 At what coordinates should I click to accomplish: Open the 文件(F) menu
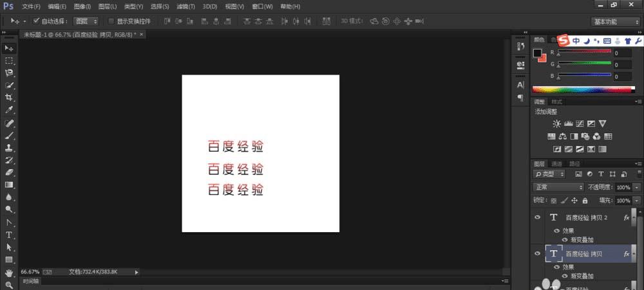point(31,6)
